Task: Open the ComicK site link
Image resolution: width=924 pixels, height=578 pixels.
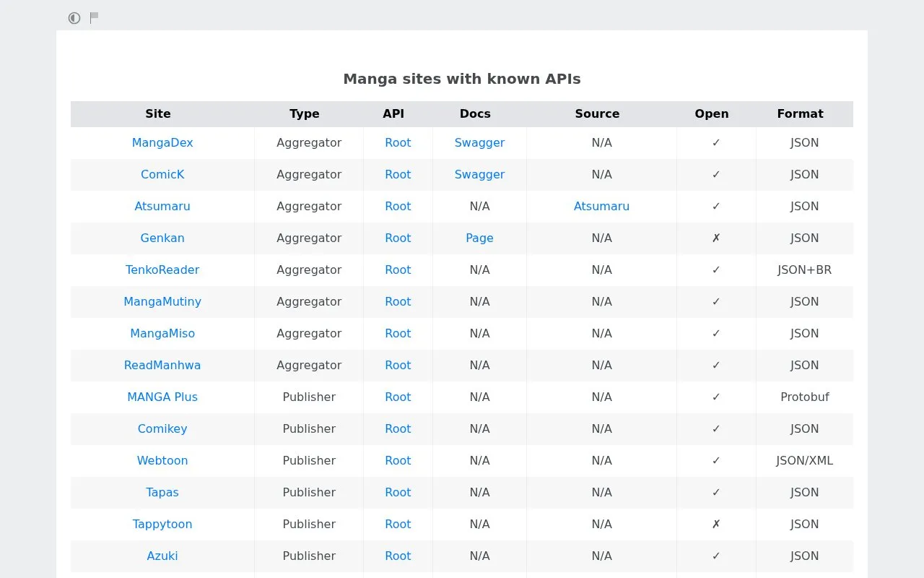Action: 162,175
